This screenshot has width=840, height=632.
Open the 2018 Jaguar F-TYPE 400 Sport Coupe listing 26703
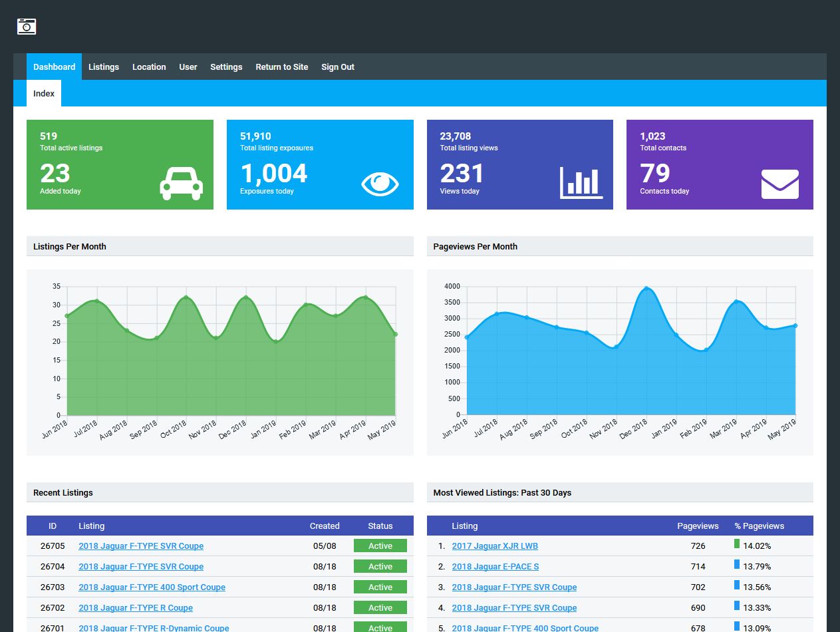[x=152, y=587]
